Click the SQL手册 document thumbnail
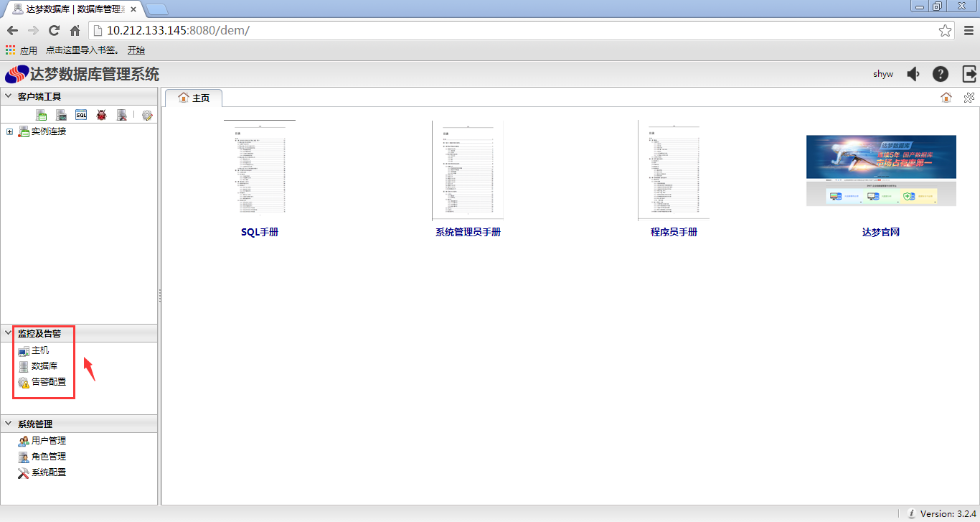980x522 pixels. (x=260, y=170)
